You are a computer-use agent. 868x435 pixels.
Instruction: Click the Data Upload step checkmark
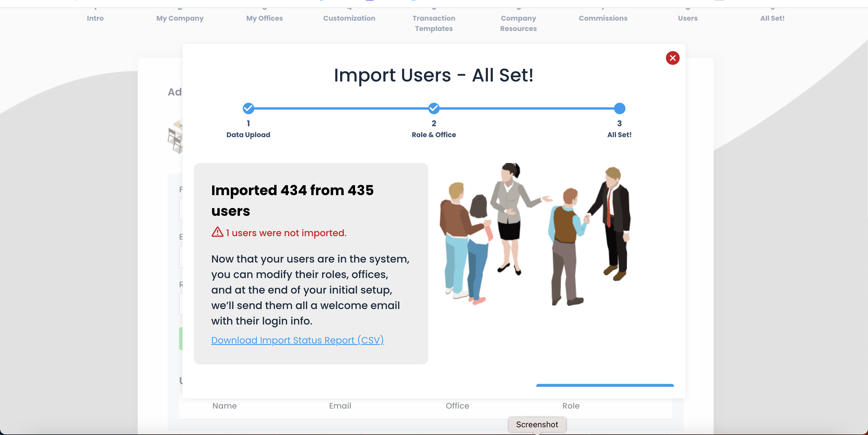pos(248,108)
